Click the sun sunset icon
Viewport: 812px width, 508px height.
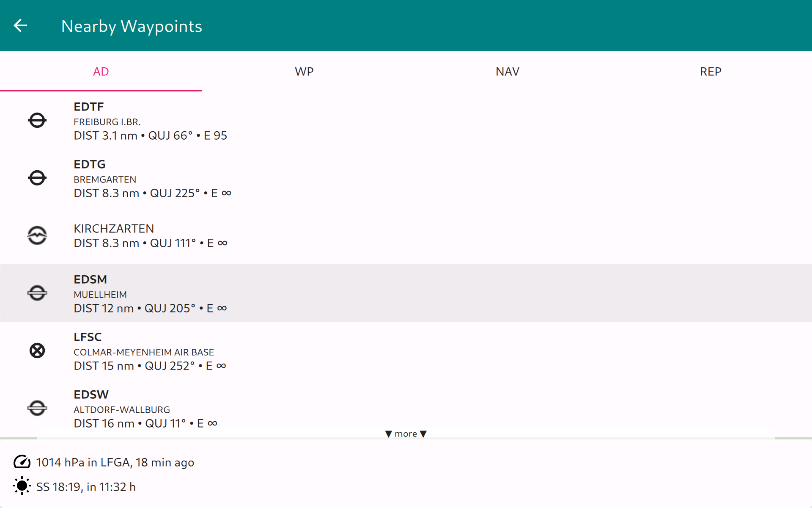click(x=22, y=486)
